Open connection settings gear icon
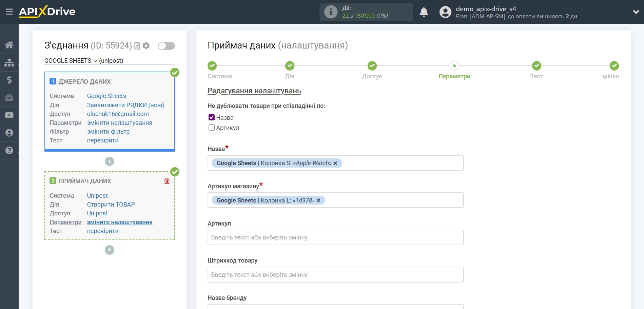The height and width of the screenshot is (309, 644). [x=146, y=46]
